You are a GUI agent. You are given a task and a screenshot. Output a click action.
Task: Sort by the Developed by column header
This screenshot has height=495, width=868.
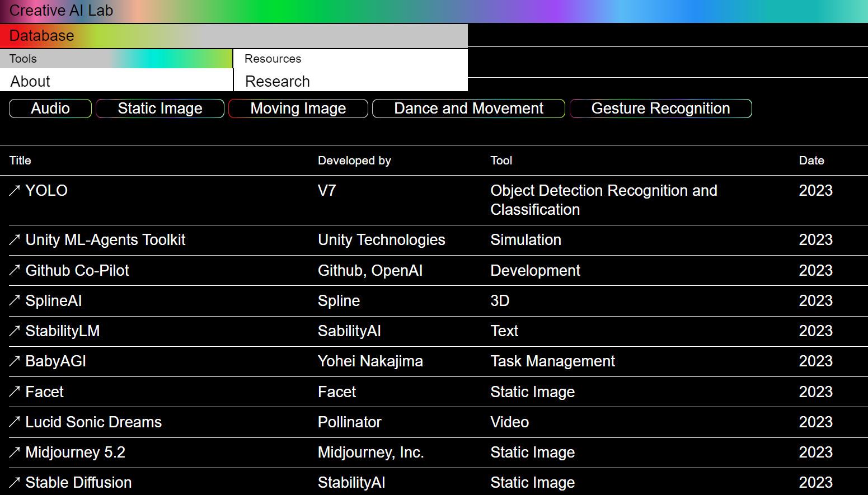click(x=354, y=161)
